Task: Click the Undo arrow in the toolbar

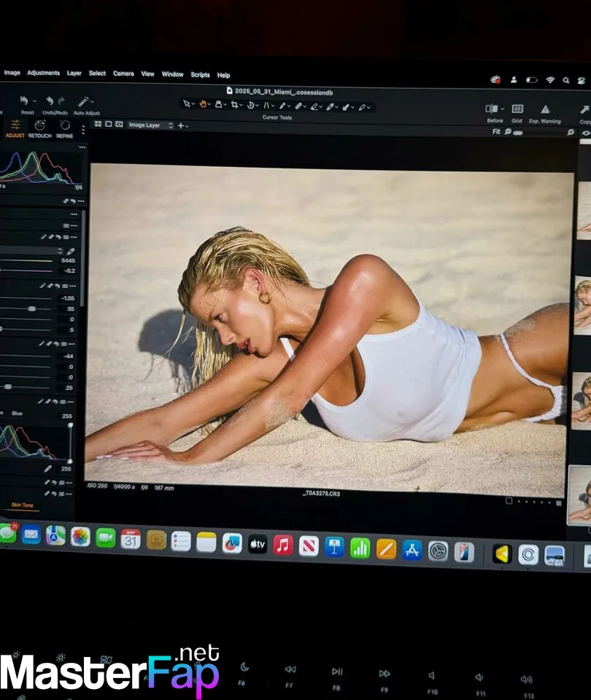Action: 50,101
